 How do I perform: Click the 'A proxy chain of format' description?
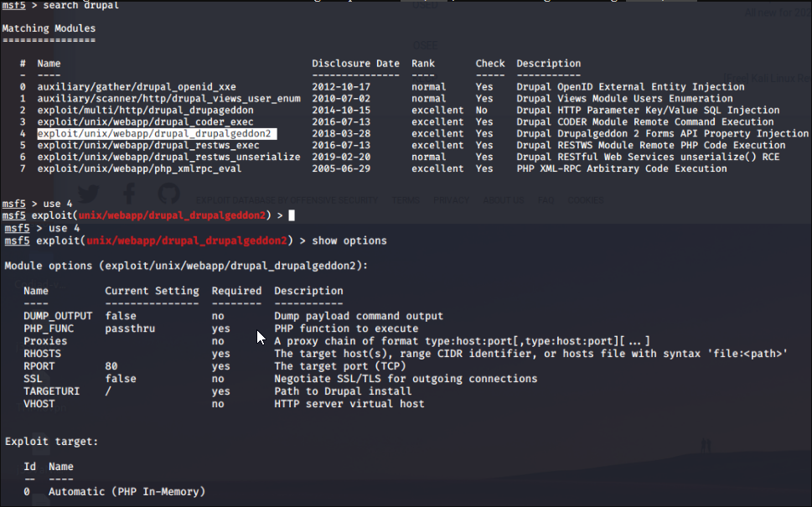(462, 341)
